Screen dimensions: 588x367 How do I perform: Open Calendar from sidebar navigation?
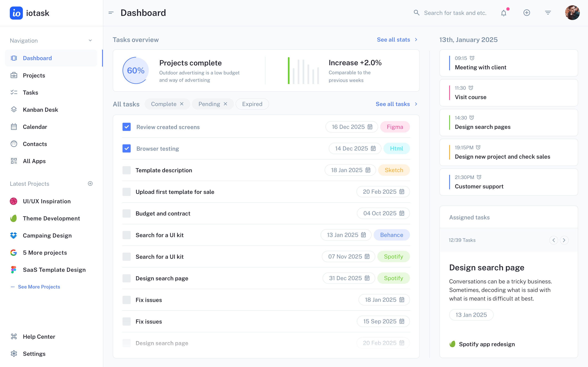pyautogui.click(x=35, y=127)
